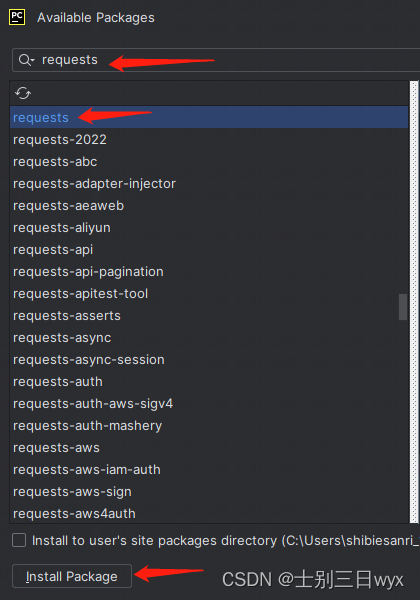Pick requests-auth-aws-sigv4 entry
The width and height of the screenshot is (420, 600).
(209, 404)
